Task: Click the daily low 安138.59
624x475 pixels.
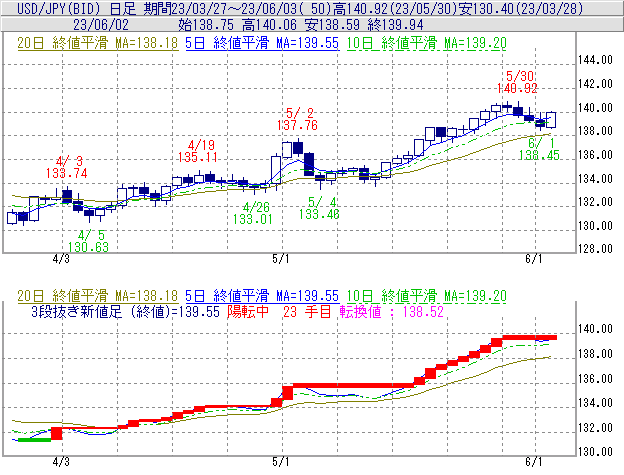Action: [332, 25]
